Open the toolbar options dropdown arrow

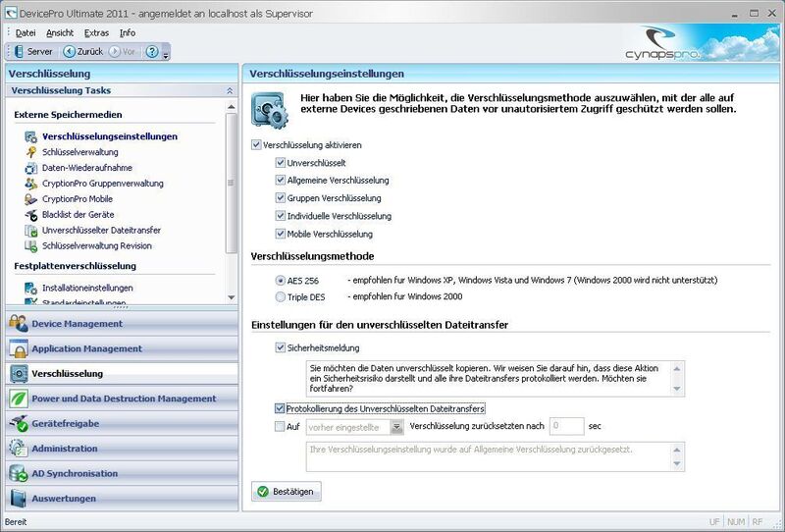pyautogui.click(x=166, y=53)
